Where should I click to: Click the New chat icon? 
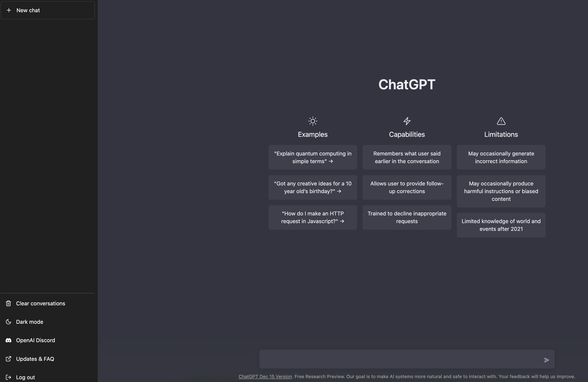(9, 10)
